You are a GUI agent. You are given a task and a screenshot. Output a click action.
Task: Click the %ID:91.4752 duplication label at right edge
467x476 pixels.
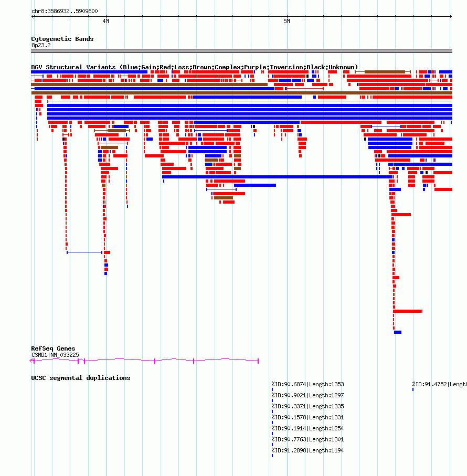pos(439,384)
